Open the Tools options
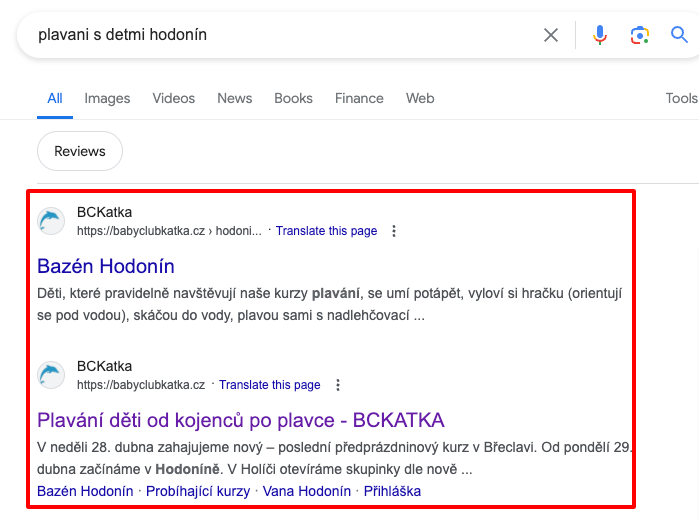Viewport: 699px width, 524px height. point(681,98)
